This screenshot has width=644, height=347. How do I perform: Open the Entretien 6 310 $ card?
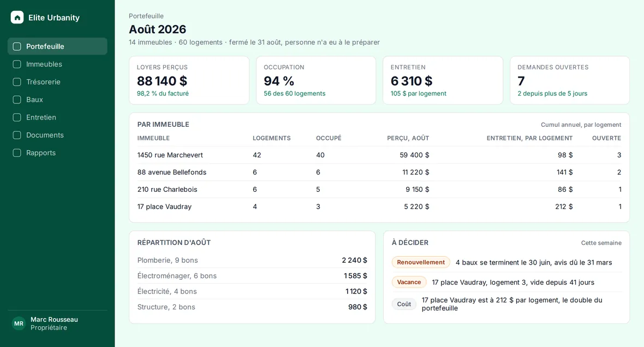click(443, 80)
